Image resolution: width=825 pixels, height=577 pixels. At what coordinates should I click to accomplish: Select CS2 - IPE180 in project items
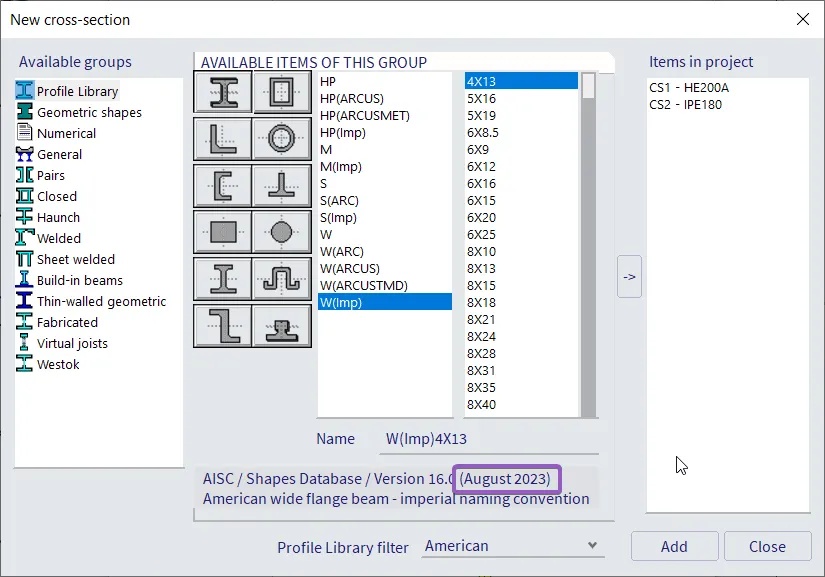(x=690, y=105)
